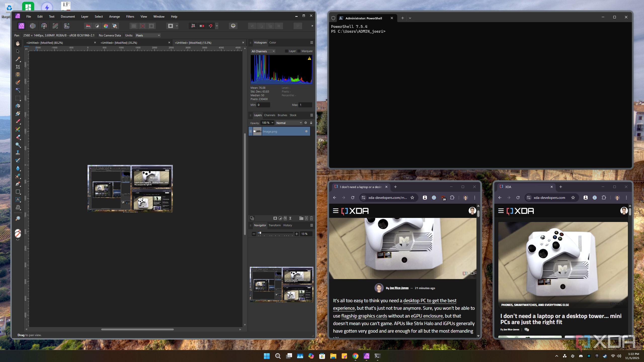The width and height of the screenshot is (644, 362).
Task: Open the Develop Persona
Action: coord(44,26)
